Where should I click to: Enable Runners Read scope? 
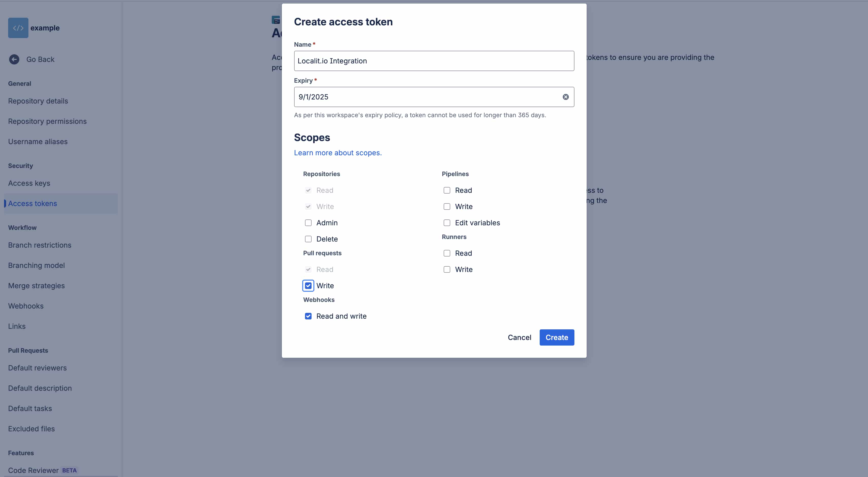447,253
